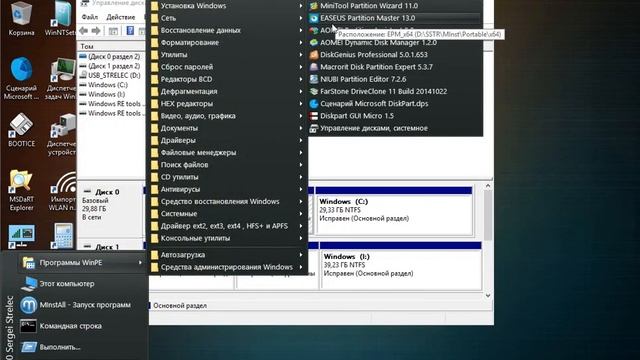This screenshot has height=360, width=640.
Task: Select the Утилиты menu folder
Action: 228,55
